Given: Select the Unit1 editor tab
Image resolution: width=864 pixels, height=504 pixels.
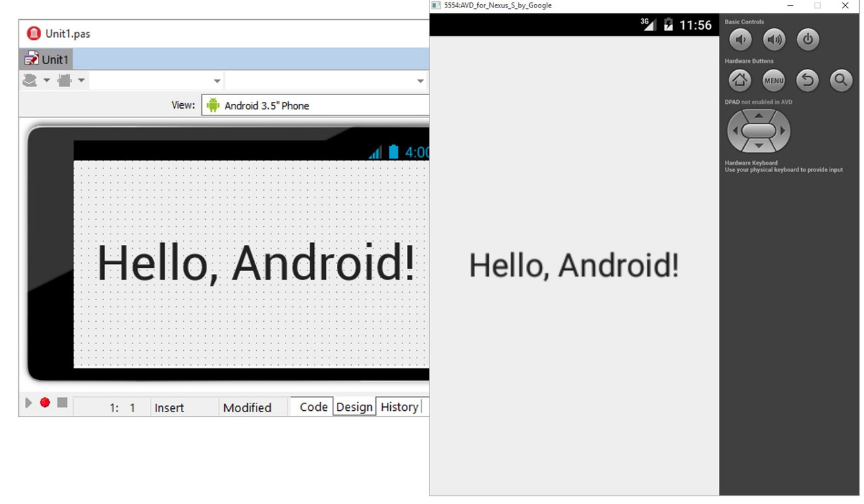Looking at the screenshot, I should coord(46,59).
